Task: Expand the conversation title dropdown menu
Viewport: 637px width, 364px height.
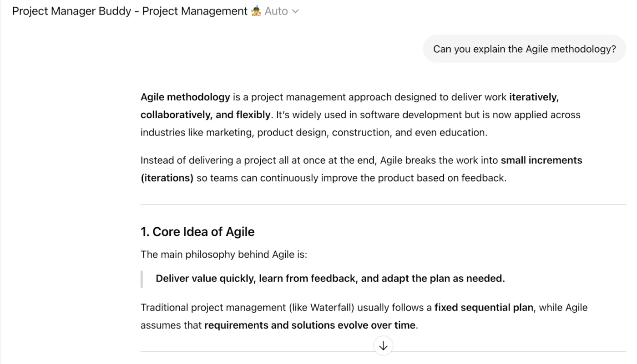Action: [296, 11]
